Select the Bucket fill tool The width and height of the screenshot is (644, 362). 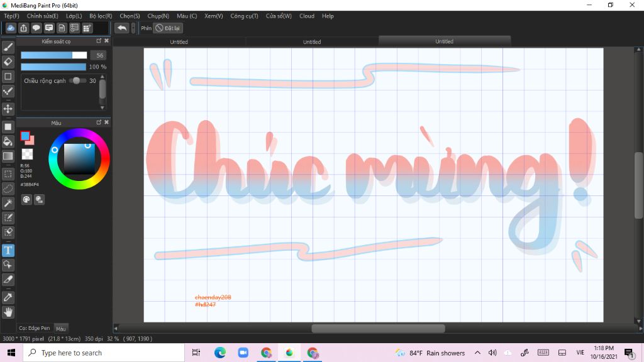click(x=8, y=141)
